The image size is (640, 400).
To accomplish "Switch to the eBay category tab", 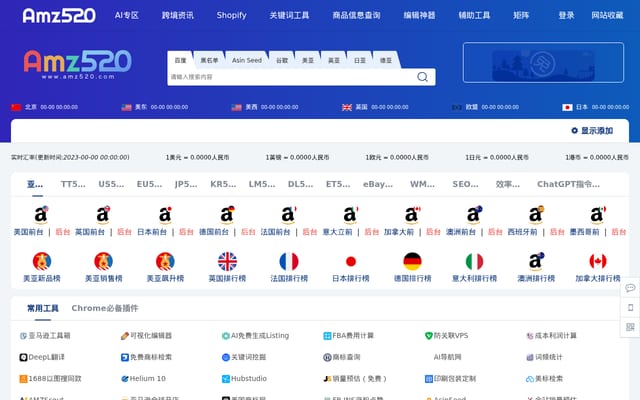I will [378, 184].
